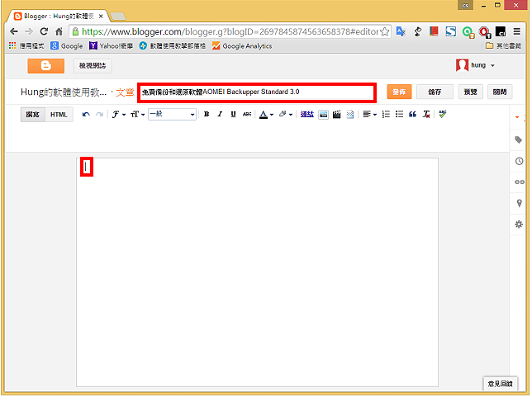Open the paragraph format combo box
This screenshot has height=397, width=532.
pos(172,115)
